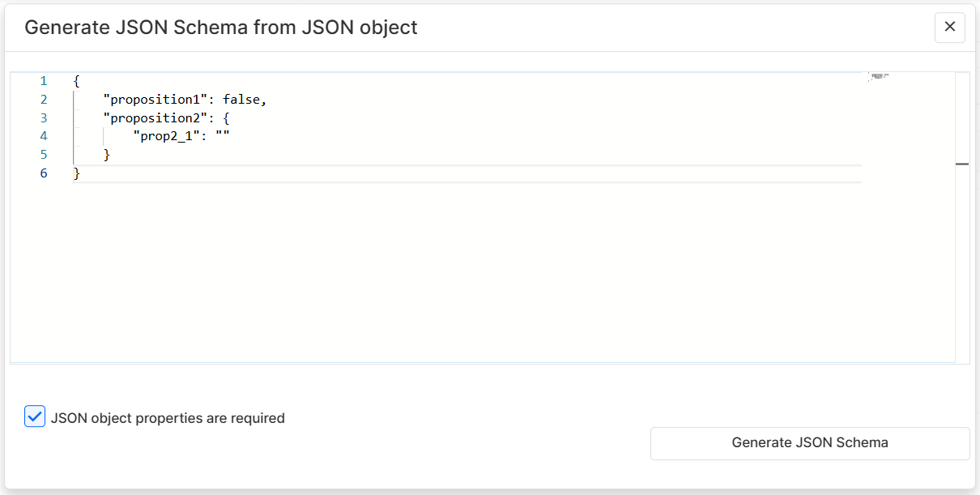Click the empty string value on line 4

pyautogui.click(x=223, y=136)
